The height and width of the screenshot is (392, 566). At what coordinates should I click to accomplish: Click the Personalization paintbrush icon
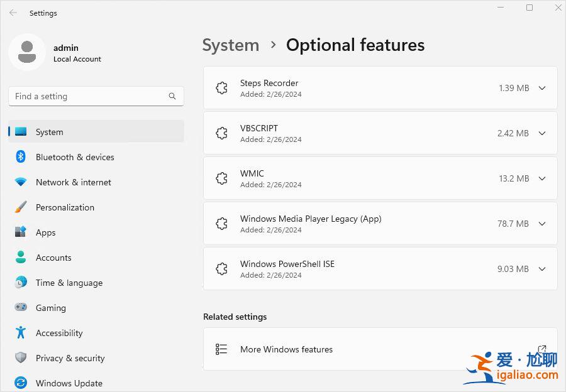[21, 207]
